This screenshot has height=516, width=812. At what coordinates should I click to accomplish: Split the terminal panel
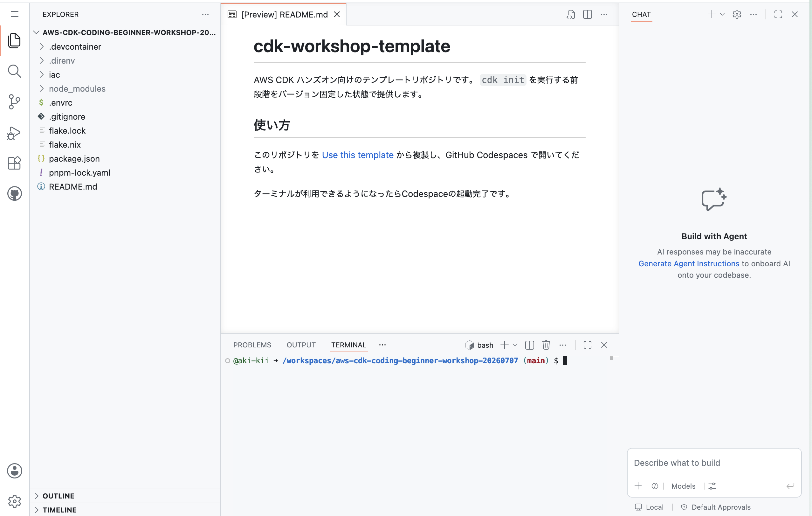tap(529, 345)
